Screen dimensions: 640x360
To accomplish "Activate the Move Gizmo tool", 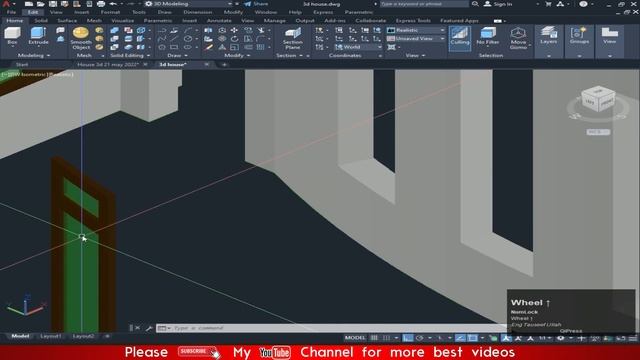I will pyautogui.click(x=518, y=38).
